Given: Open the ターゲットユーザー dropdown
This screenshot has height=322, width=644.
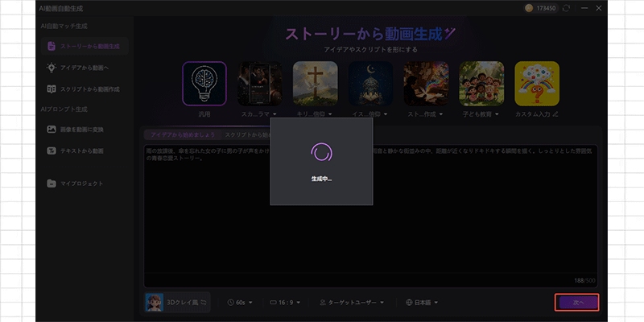Looking at the screenshot, I should [352, 303].
